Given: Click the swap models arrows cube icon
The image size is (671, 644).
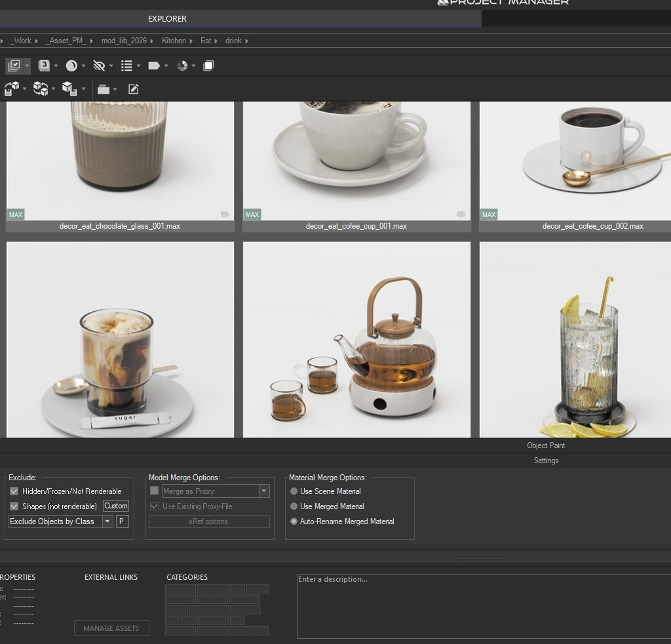Looking at the screenshot, I should [41, 89].
